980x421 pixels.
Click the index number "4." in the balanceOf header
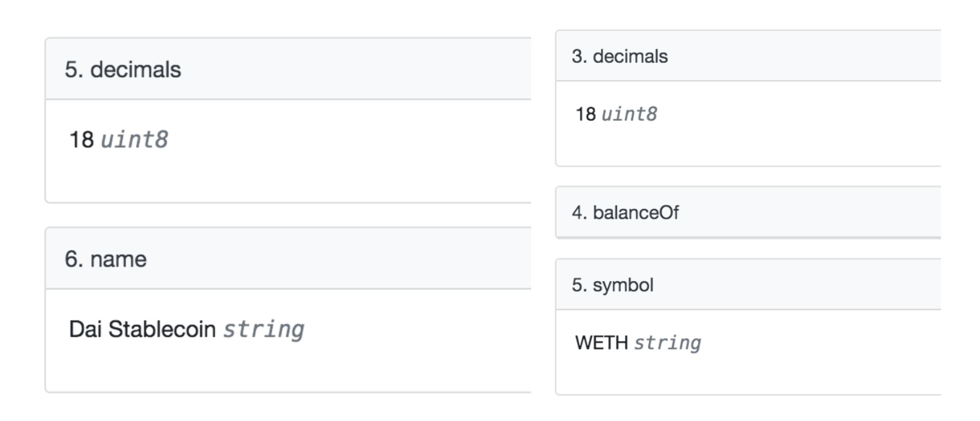coord(580,213)
